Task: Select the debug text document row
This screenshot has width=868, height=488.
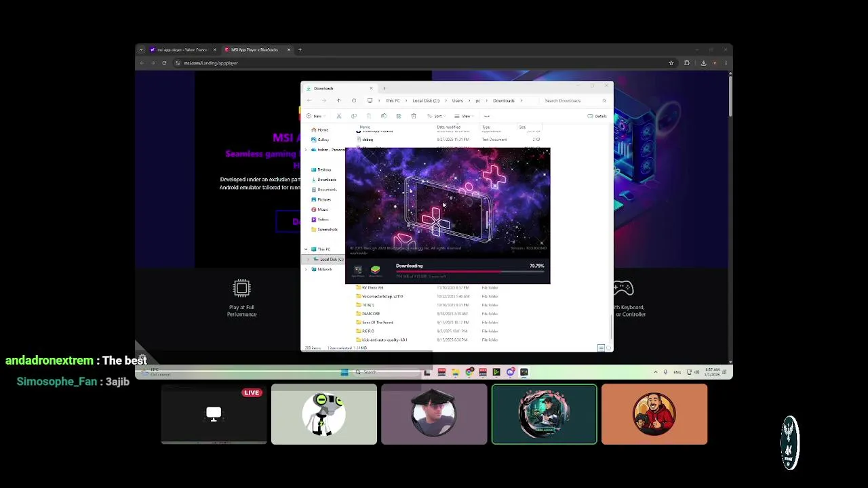Action: 448,140
